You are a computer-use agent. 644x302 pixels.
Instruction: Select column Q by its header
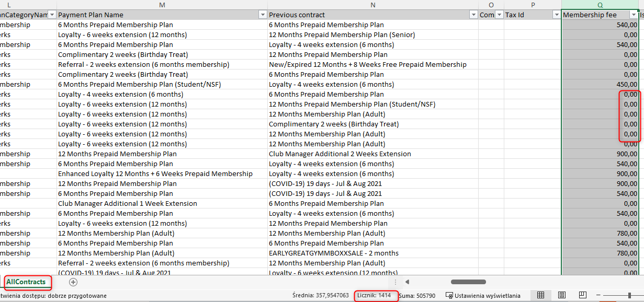click(600, 5)
